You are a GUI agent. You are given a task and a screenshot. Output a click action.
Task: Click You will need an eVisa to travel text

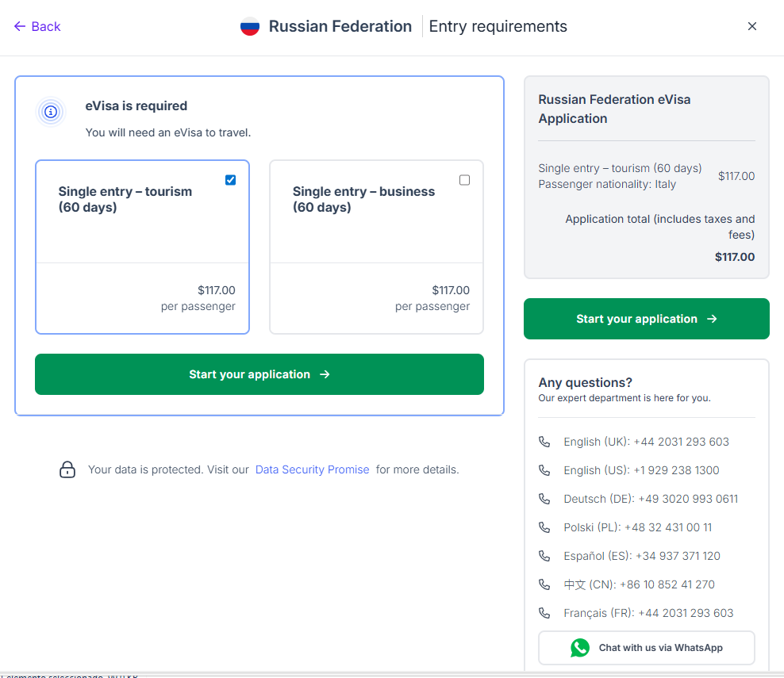168,132
